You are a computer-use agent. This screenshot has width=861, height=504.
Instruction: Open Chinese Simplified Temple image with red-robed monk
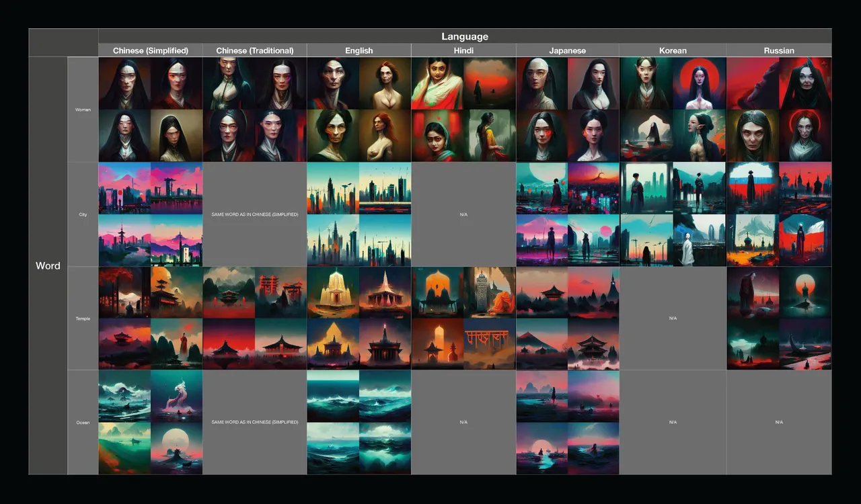(176, 344)
